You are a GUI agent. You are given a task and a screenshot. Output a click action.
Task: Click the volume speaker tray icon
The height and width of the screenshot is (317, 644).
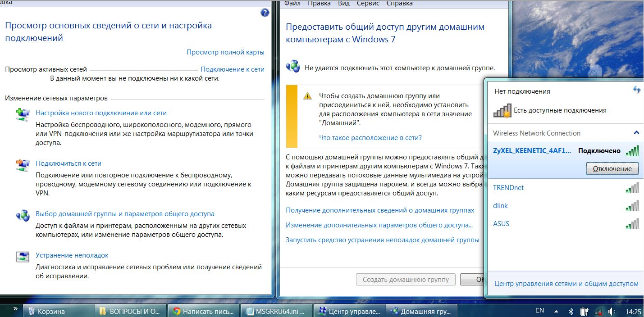[612, 311]
